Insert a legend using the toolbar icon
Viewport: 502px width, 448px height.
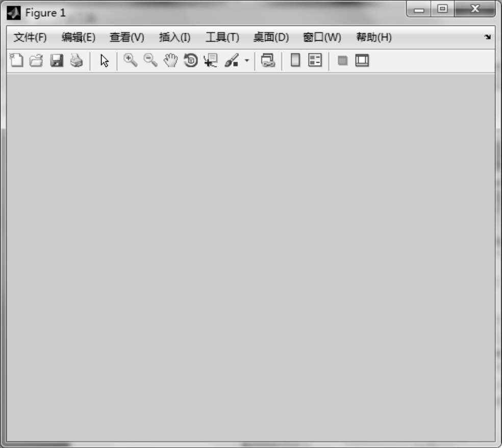tap(315, 61)
